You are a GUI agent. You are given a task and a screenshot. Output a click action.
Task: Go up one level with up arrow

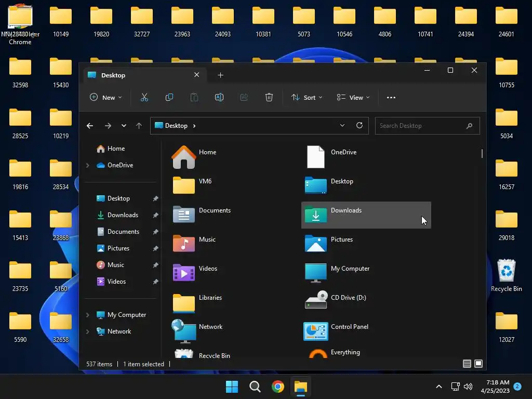pos(139,126)
